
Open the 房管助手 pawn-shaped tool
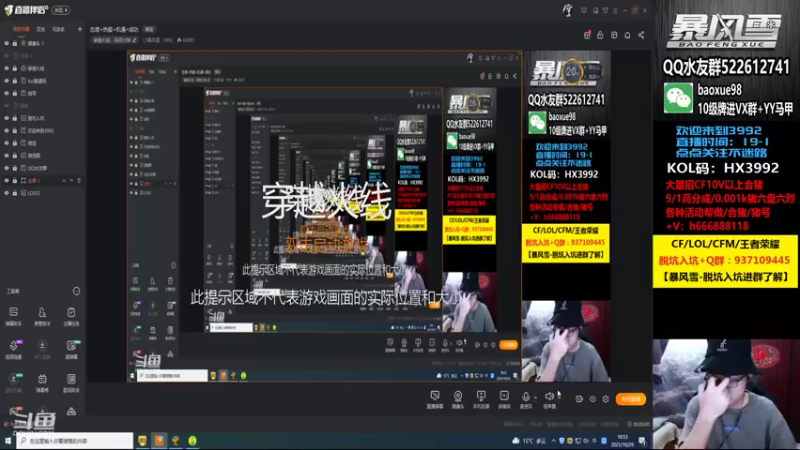pyautogui.click(x=42, y=316)
